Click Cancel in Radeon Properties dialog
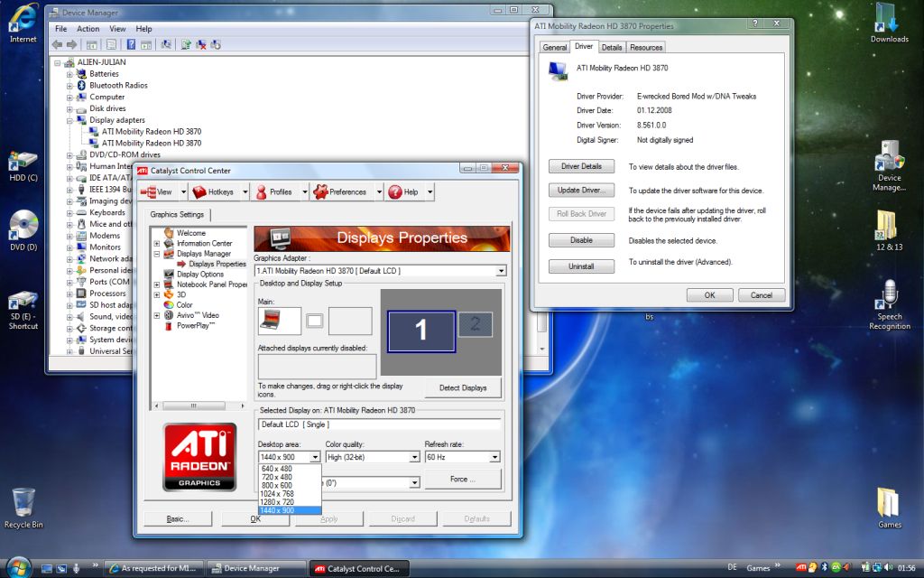The height and width of the screenshot is (578, 924). point(761,295)
